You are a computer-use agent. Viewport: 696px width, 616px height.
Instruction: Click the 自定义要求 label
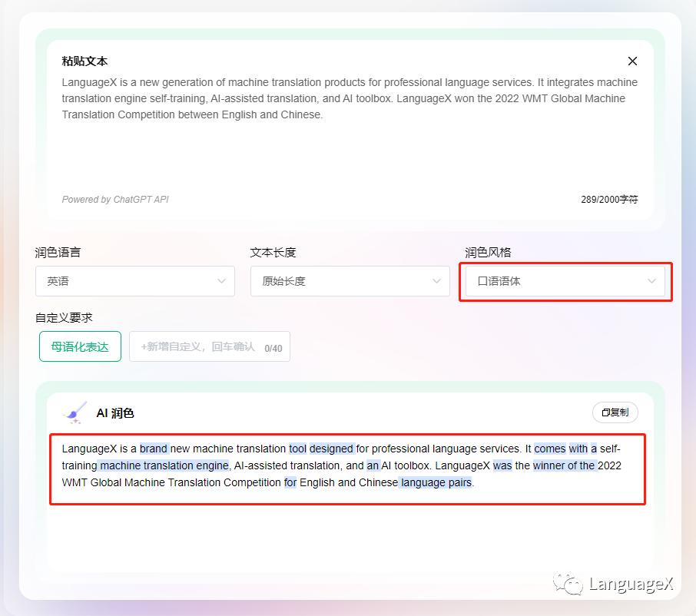64,318
